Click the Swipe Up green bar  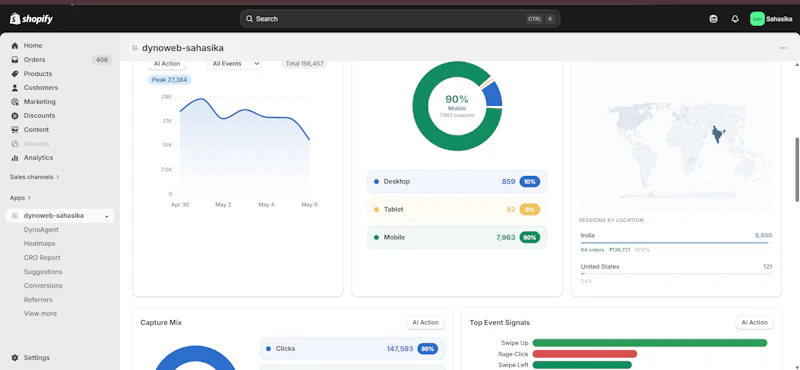tap(649, 343)
